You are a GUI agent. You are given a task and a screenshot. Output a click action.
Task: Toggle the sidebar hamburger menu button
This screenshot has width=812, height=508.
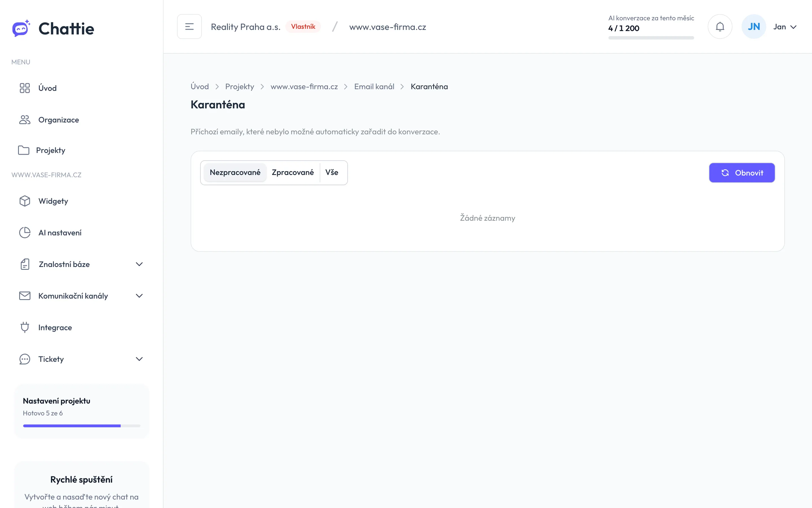[x=189, y=27]
